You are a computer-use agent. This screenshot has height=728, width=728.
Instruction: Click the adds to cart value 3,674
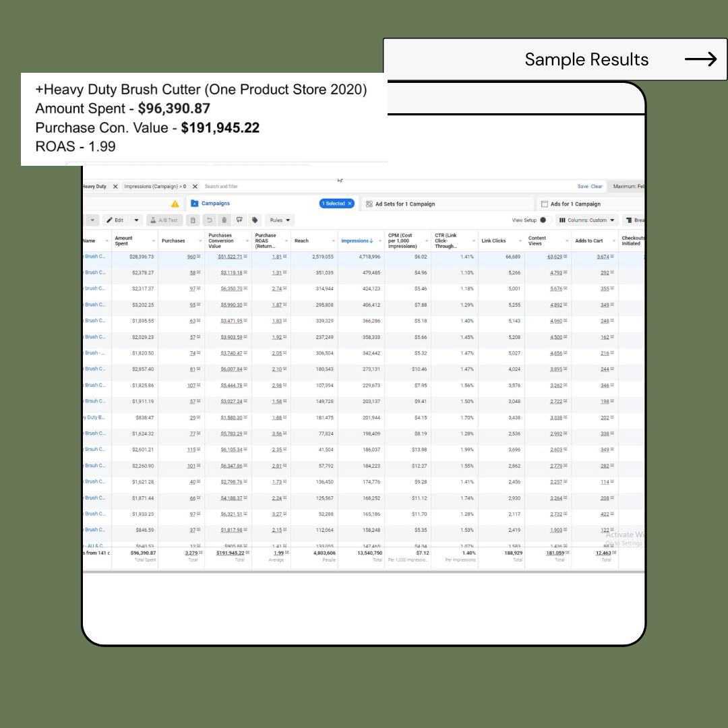pyautogui.click(x=603, y=257)
